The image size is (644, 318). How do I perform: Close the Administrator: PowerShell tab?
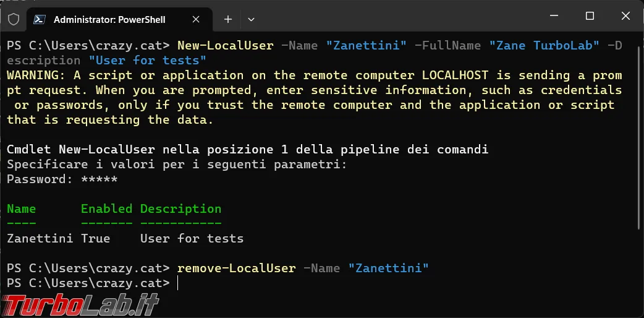[x=196, y=19]
